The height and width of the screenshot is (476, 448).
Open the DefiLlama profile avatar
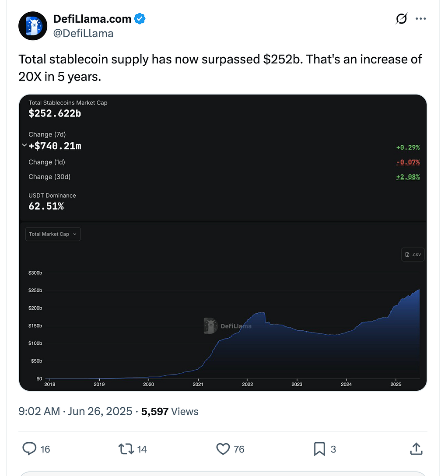pos(33,26)
